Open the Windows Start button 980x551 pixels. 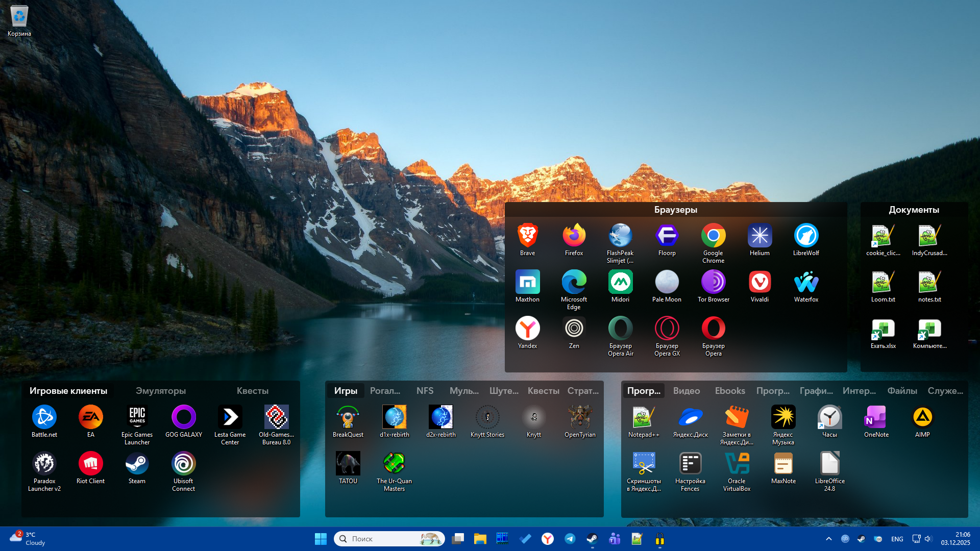(321, 539)
